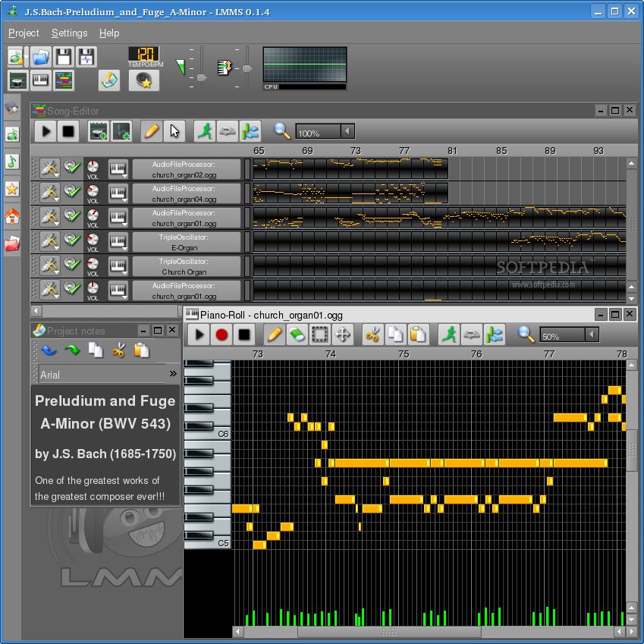Mute the E-Organ track checkmark
644x644 pixels.
pos(72,240)
